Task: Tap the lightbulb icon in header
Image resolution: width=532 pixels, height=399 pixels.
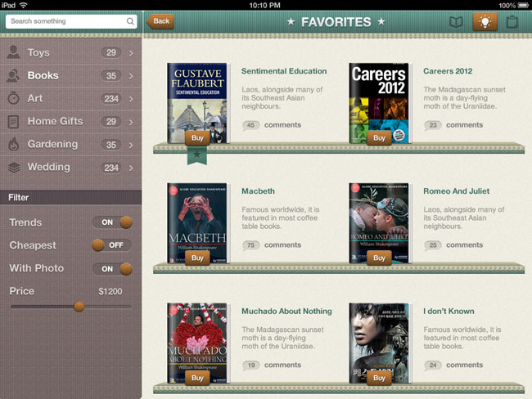Action: 485,22
